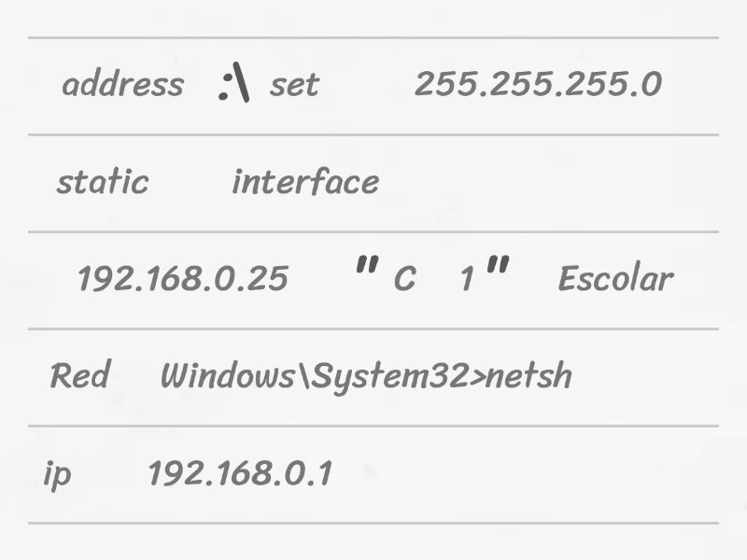Choose the "static" word tile

tap(102, 182)
